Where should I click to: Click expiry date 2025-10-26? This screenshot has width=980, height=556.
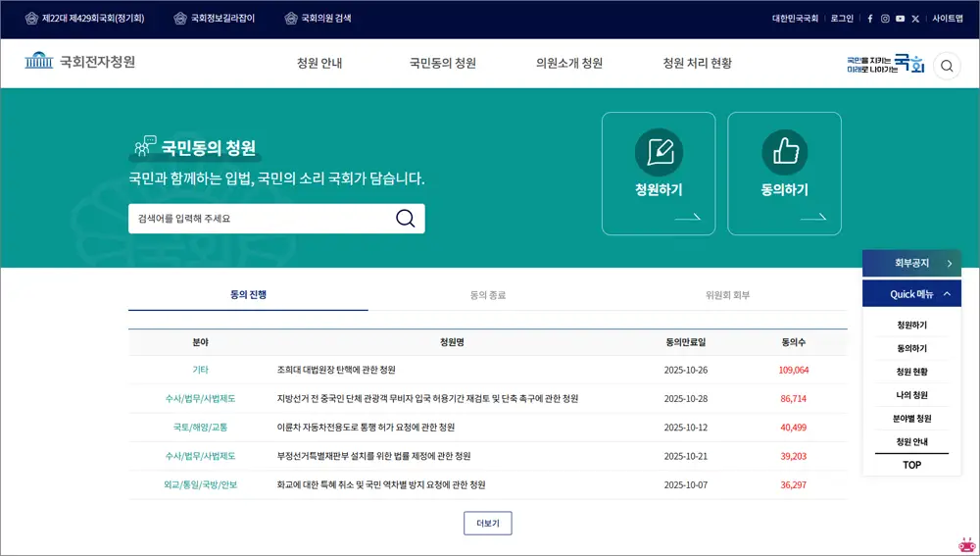coord(686,370)
